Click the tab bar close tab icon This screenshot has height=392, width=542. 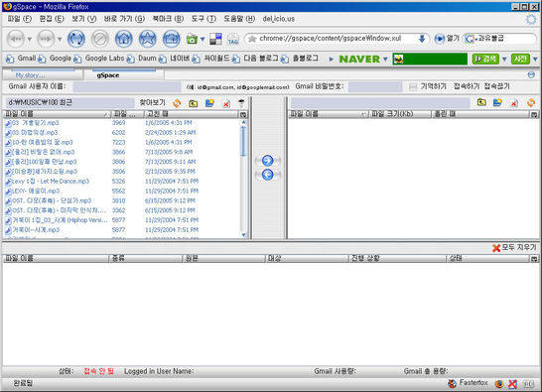pyautogui.click(x=531, y=74)
